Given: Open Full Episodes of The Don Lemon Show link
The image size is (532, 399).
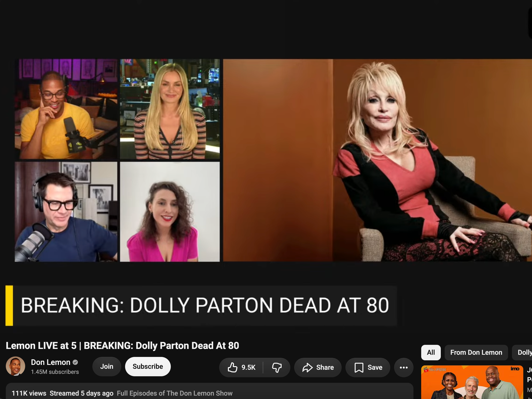Looking at the screenshot, I should (x=175, y=393).
